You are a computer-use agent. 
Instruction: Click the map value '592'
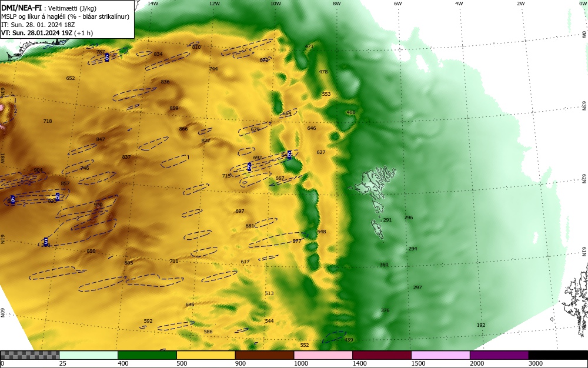(x=149, y=321)
